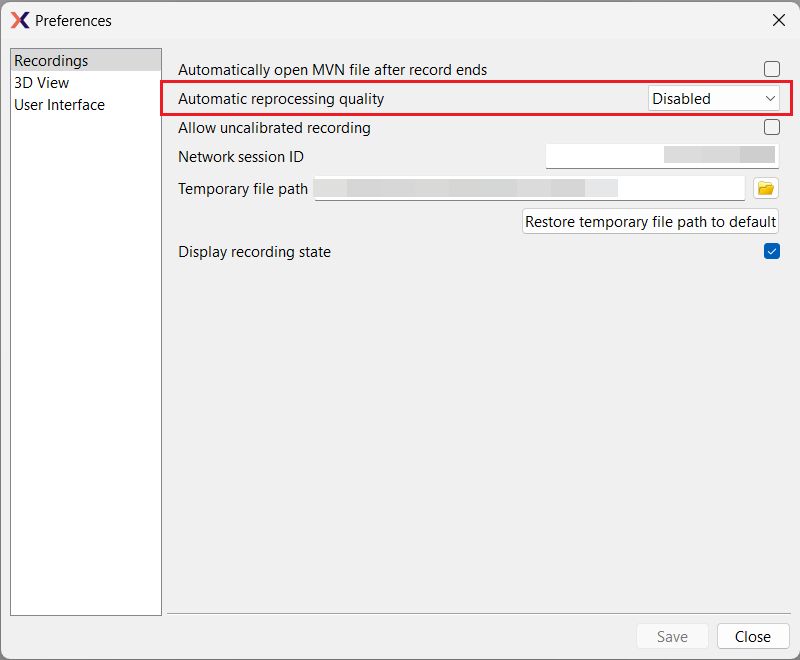Click the Xsens logo in title bar

pyautogui.click(x=19, y=20)
